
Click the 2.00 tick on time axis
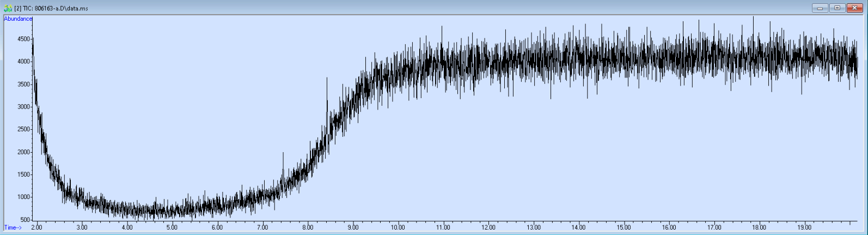point(36,227)
